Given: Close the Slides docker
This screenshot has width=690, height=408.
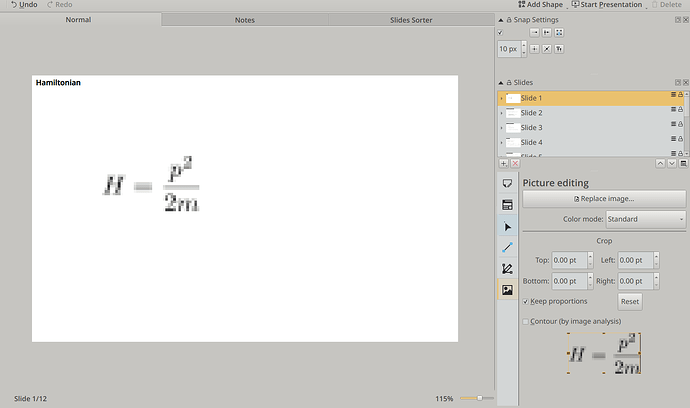Looking at the screenshot, I should click(686, 82).
